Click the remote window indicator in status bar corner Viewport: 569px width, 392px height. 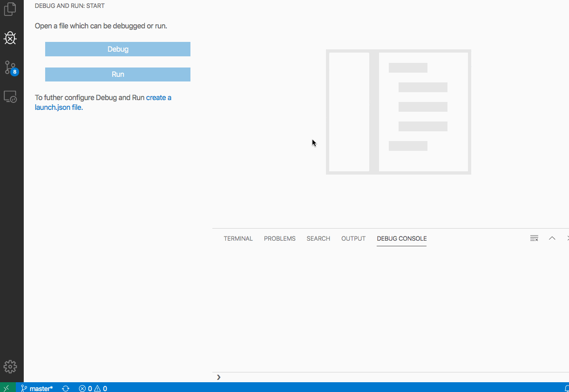click(6, 388)
